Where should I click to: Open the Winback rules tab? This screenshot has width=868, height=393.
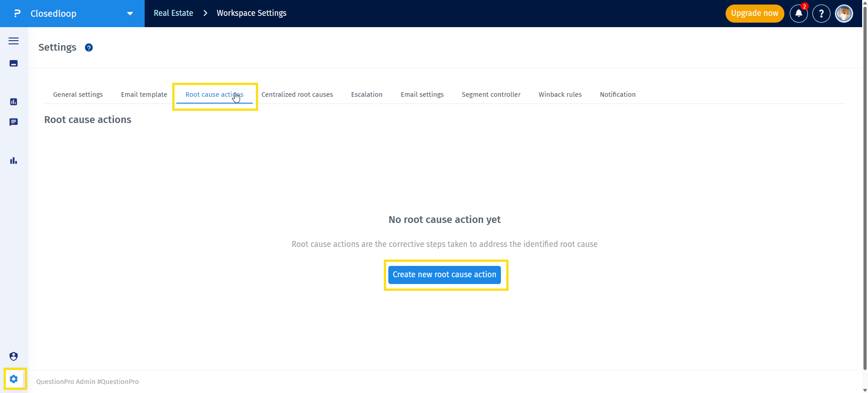560,95
